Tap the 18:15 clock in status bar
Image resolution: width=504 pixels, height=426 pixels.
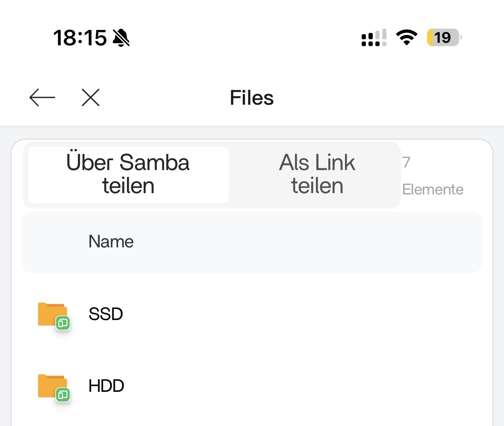[80, 38]
